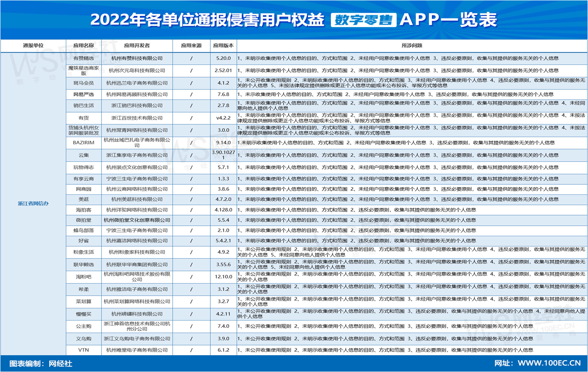Select the 义乌购 app name cell
This screenshot has height=372, width=588.
(x=83, y=339)
